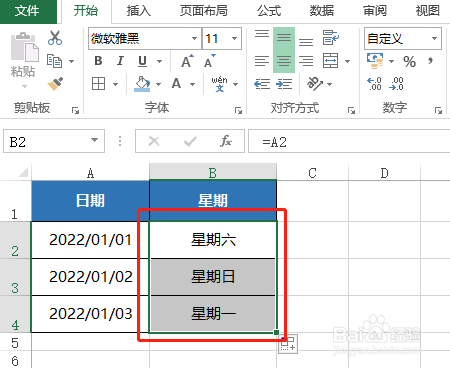Screen dimensions: 450x368
Task: Apply the font color A
Action: (176, 84)
